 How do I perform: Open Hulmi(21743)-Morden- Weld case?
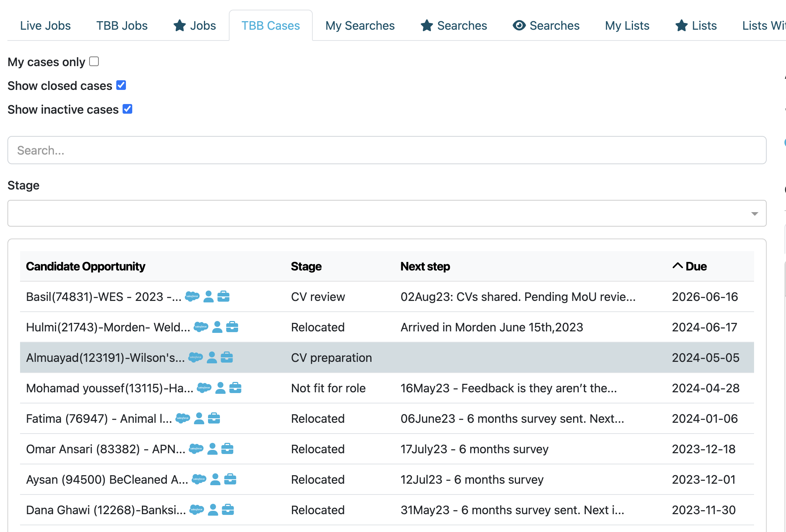(108, 327)
